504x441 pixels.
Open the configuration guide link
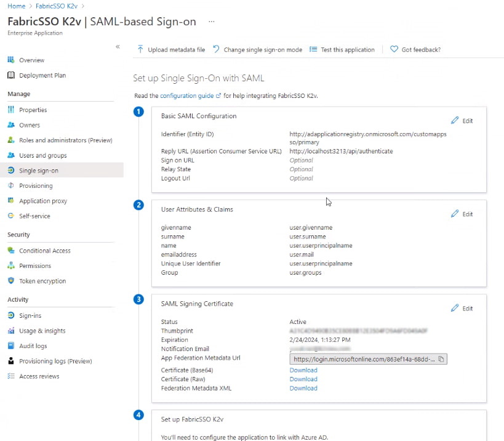[x=186, y=96]
